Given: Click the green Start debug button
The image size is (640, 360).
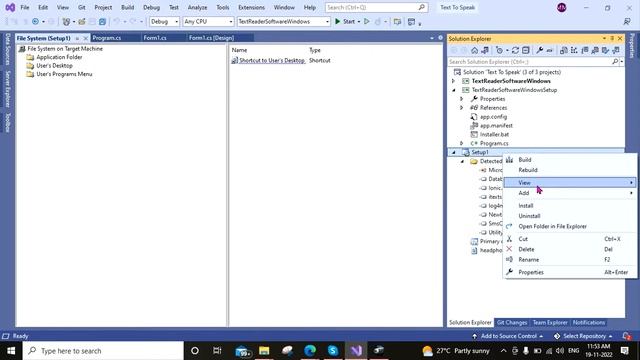Looking at the screenshot, I should [345, 21].
